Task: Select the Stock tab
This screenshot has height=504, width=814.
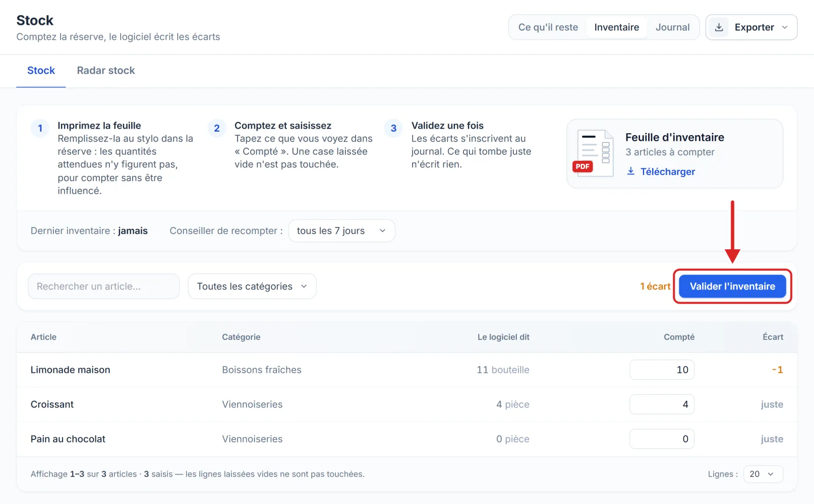Action: coord(41,71)
